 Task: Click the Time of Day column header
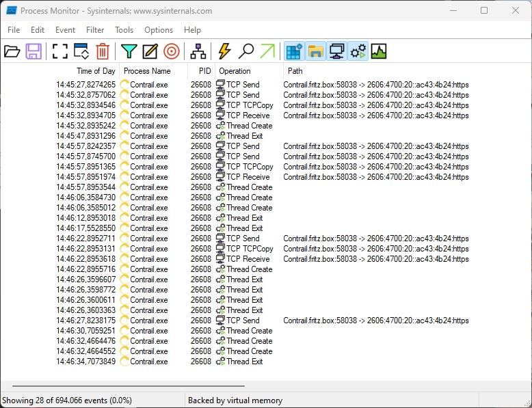[96, 71]
